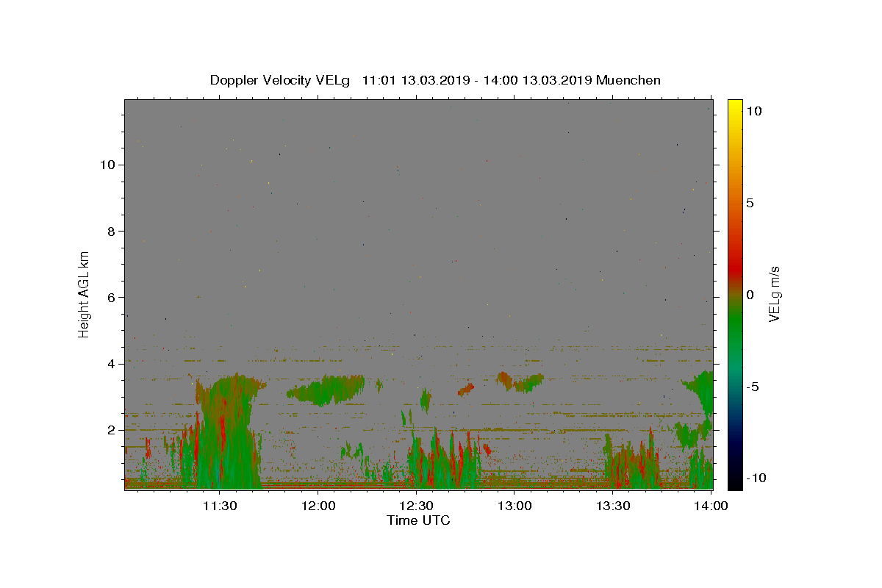The image size is (882, 588).
Task: Click the colorbar value 0
Action: (750, 295)
